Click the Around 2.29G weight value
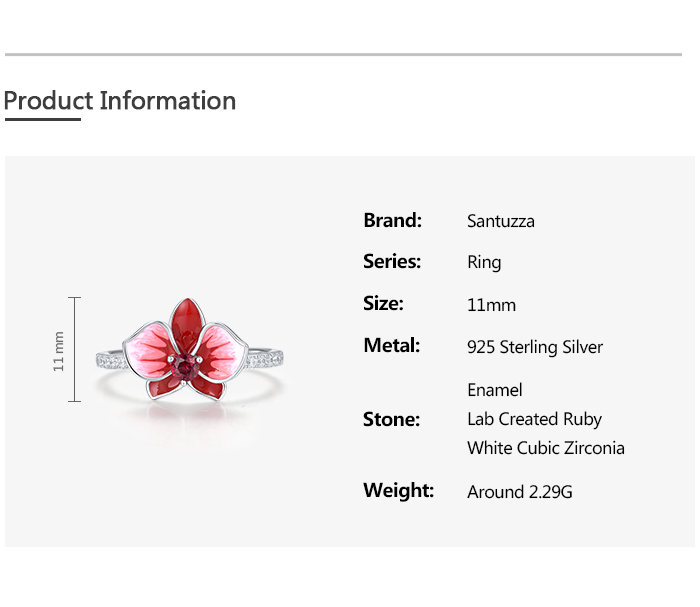This screenshot has height=607, width=700. [x=519, y=492]
